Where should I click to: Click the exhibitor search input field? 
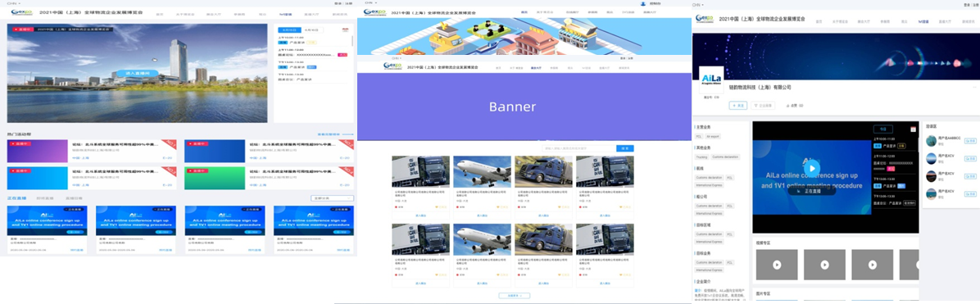[578, 148]
